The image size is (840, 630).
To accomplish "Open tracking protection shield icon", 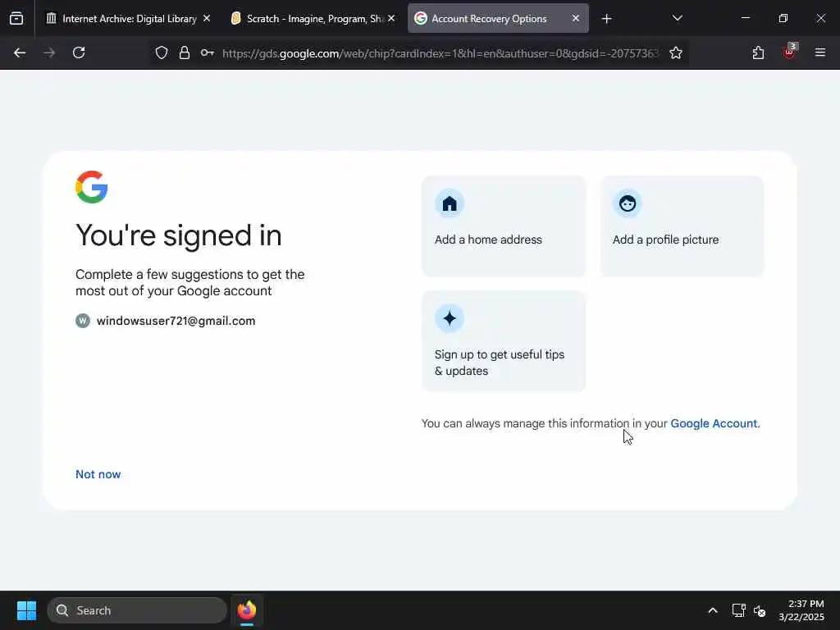I will [x=162, y=52].
